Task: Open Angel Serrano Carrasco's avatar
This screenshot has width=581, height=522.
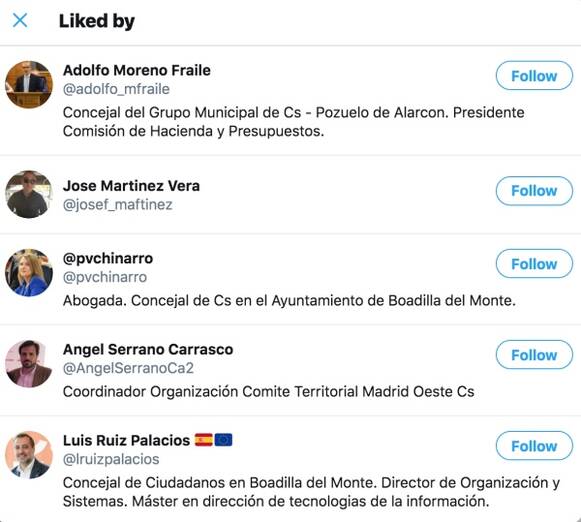Action: (29, 364)
